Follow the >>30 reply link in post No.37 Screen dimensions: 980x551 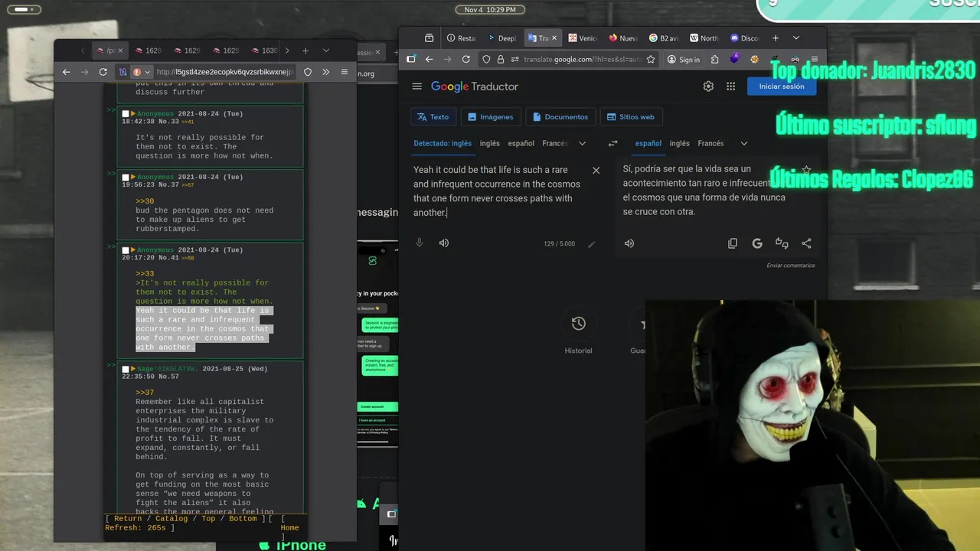[x=145, y=201]
